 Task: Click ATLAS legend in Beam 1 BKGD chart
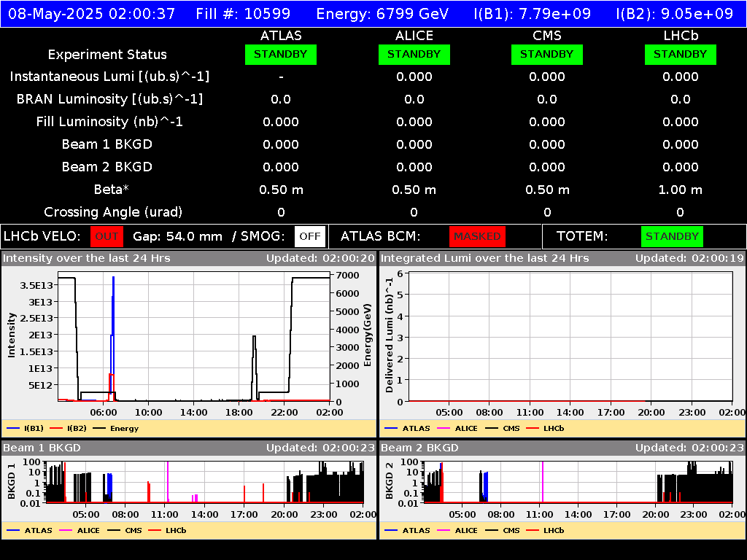pyautogui.click(x=29, y=531)
